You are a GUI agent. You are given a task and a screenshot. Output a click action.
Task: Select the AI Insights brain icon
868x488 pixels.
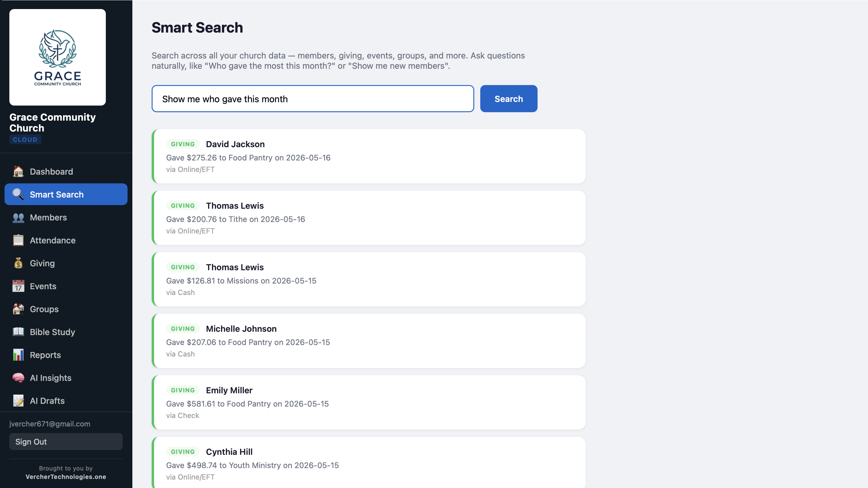click(x=18, y=378)
